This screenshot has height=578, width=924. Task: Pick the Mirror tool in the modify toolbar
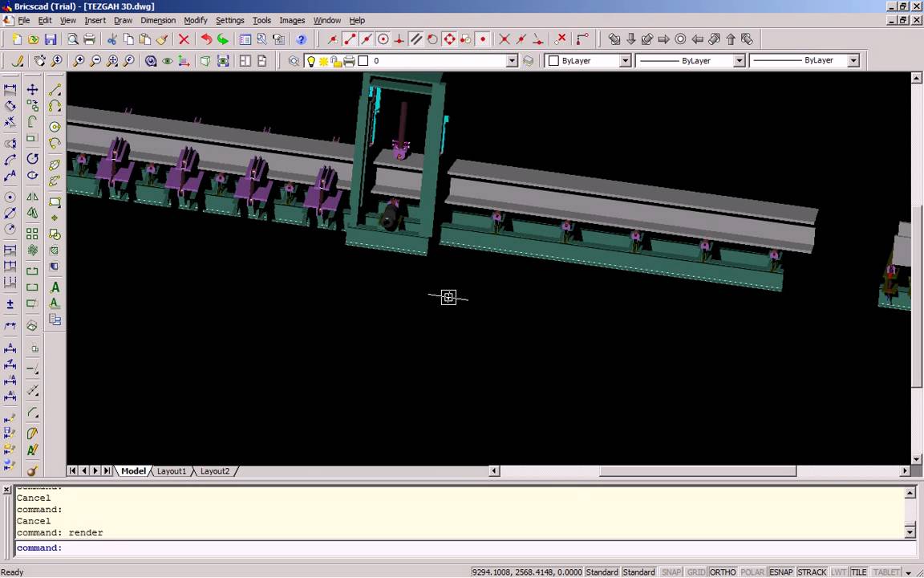click(32, 197)
